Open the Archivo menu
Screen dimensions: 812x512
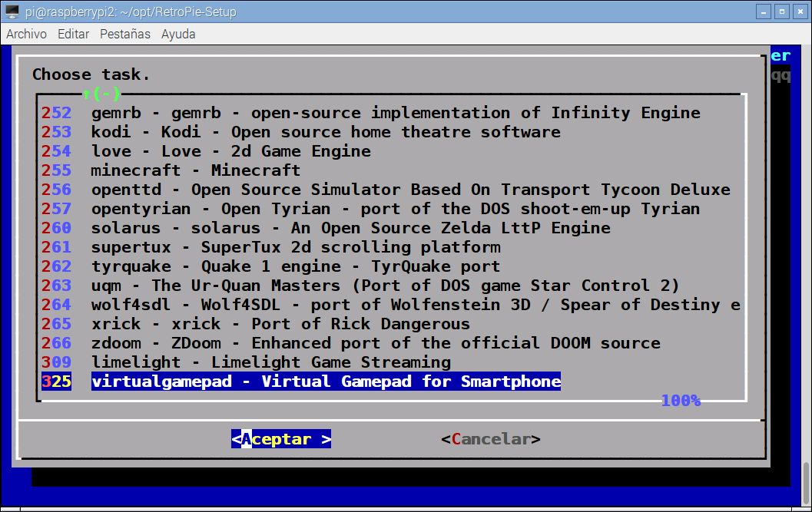[x=26, y=35]
